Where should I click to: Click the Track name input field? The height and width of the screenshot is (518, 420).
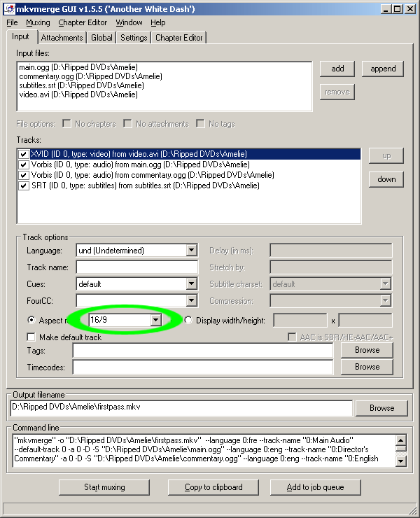(136, 267)
